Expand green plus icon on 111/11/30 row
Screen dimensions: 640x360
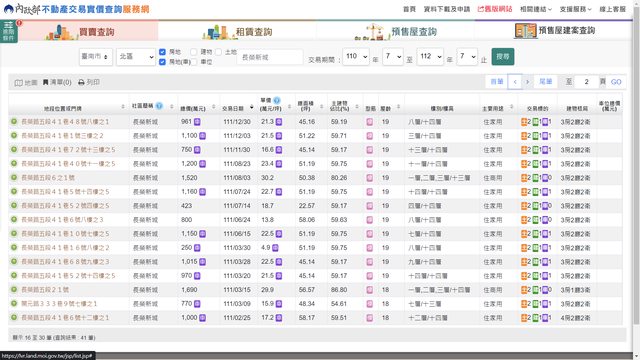(x=14, y=149)
